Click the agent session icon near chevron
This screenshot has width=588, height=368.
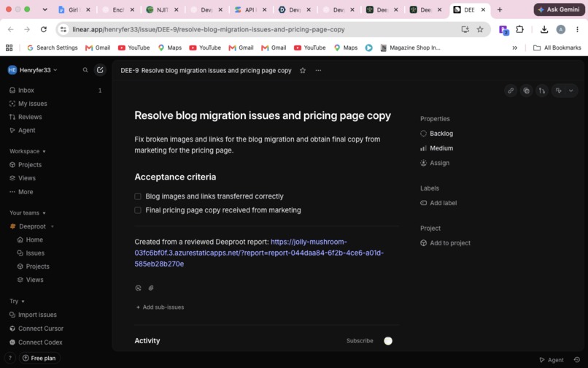click(558, 91)
